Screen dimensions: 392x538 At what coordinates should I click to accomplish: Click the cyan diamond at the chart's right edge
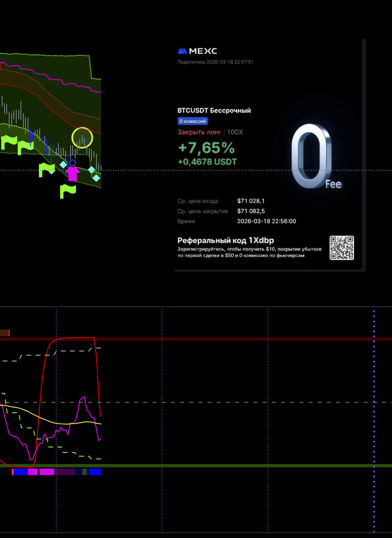coord(96,178)
